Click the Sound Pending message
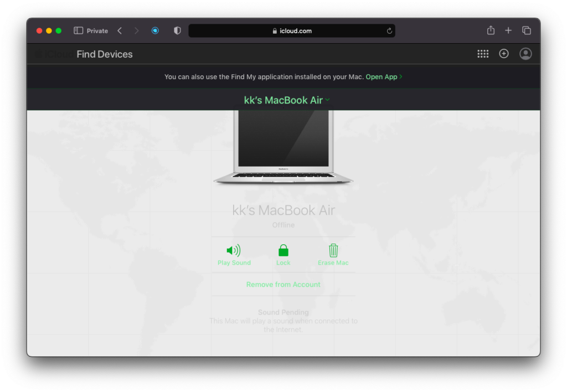 point(283,321)
